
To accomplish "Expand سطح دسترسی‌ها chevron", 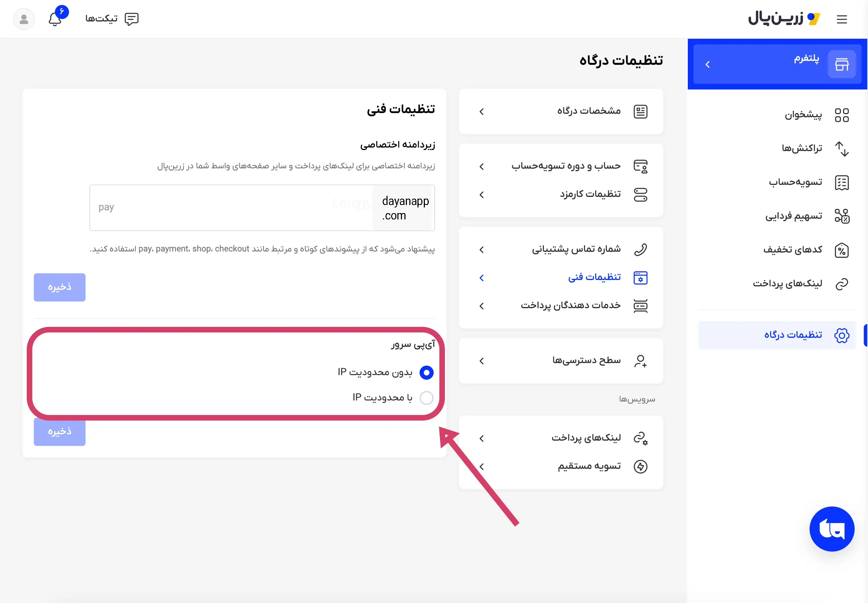I will 482,361.
